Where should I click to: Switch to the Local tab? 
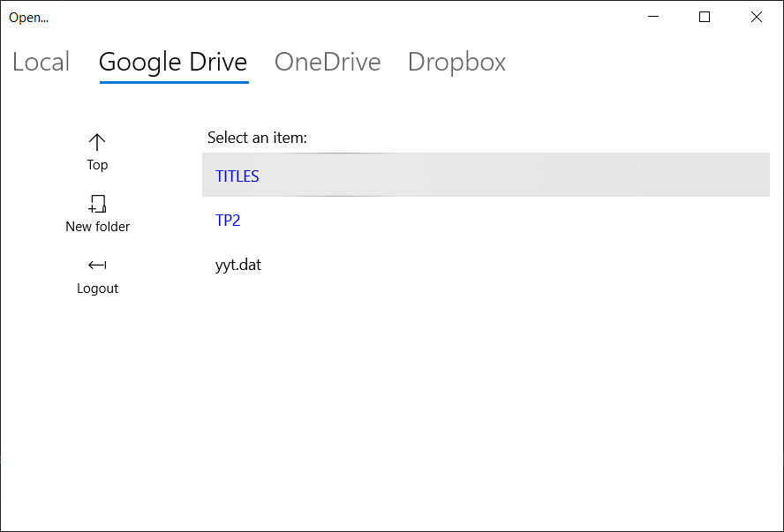click(41, 62)
